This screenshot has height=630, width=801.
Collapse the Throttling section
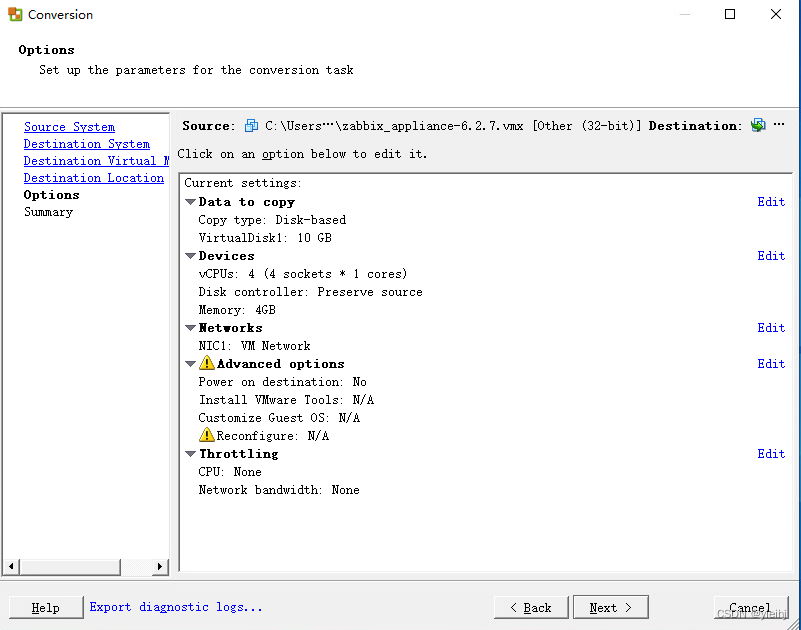[191, 454]
